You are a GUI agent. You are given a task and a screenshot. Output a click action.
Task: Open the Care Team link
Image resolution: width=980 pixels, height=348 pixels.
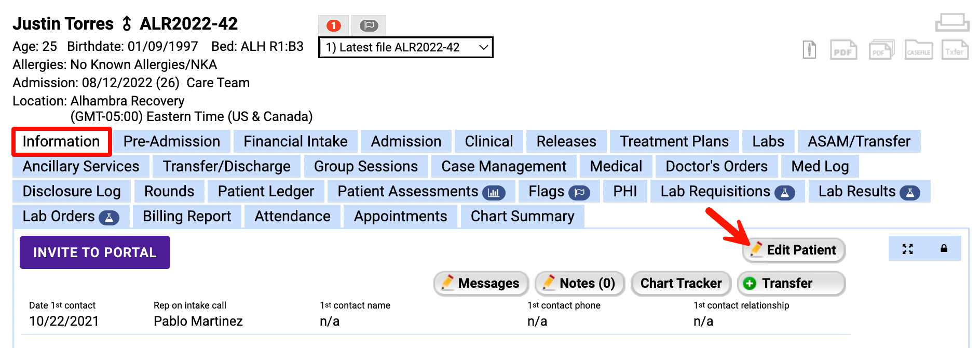(x=218, y=83)
